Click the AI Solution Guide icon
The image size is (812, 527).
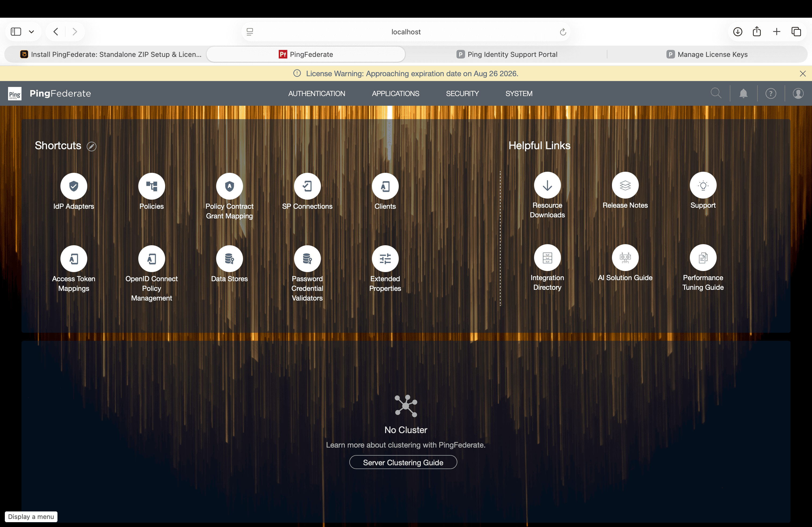coord(625,258)
